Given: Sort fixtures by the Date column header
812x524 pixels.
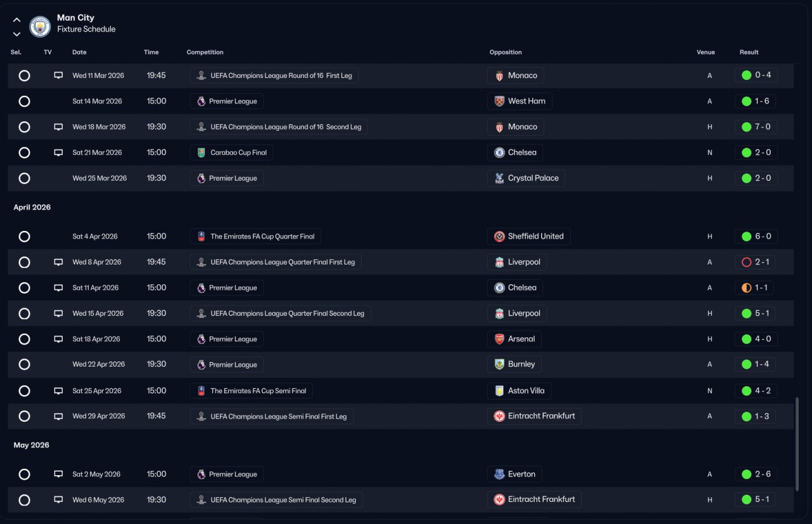Looking at the screenshot, I should [x=79, y=52].
